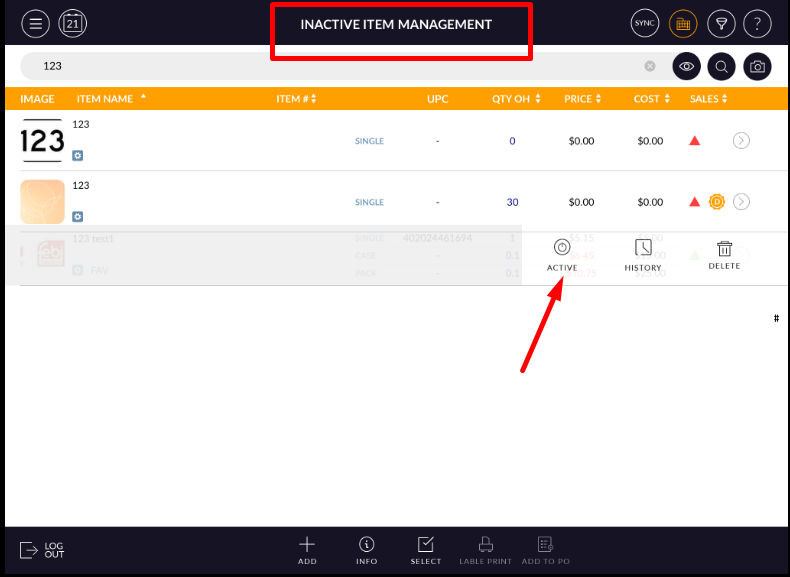
Task: Expand details arrow for second 123 item
Action: 741,202
